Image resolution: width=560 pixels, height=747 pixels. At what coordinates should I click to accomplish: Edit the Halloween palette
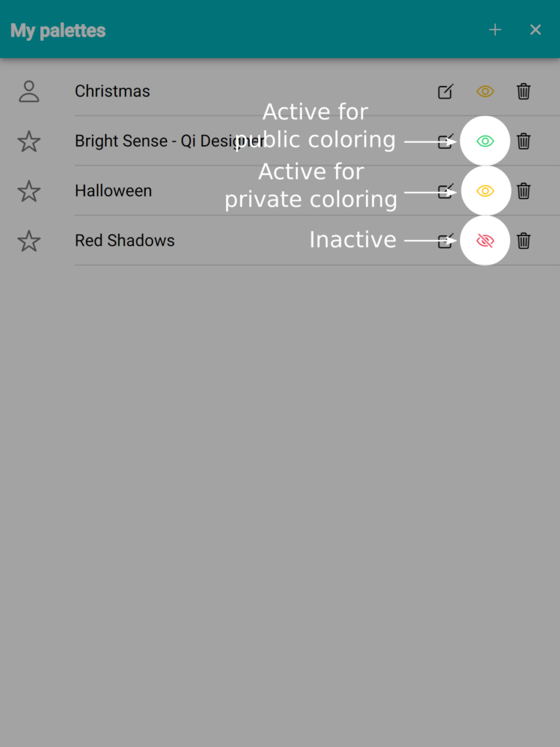[446, 190]
